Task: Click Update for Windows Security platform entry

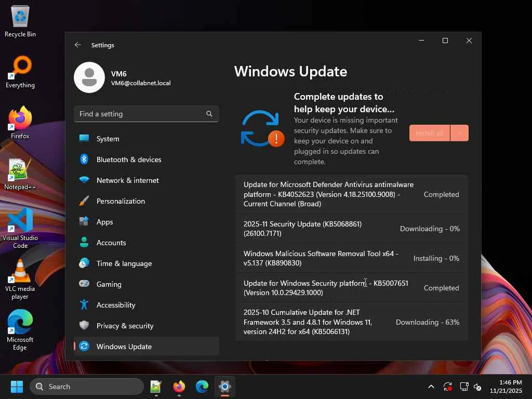Action: click(x=352, y=288)
